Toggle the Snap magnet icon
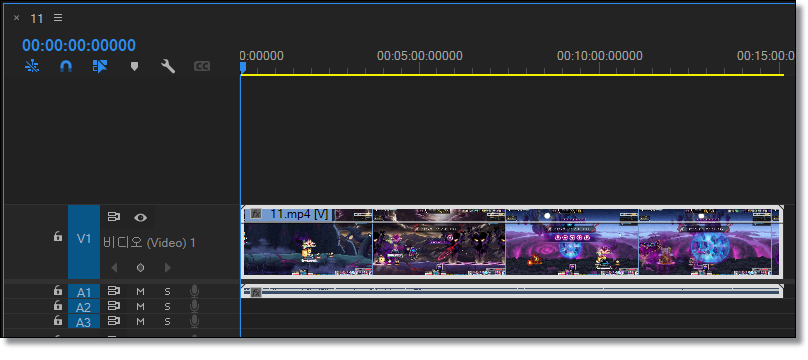This screenshot has width=808, height=360. coord(66,66)
